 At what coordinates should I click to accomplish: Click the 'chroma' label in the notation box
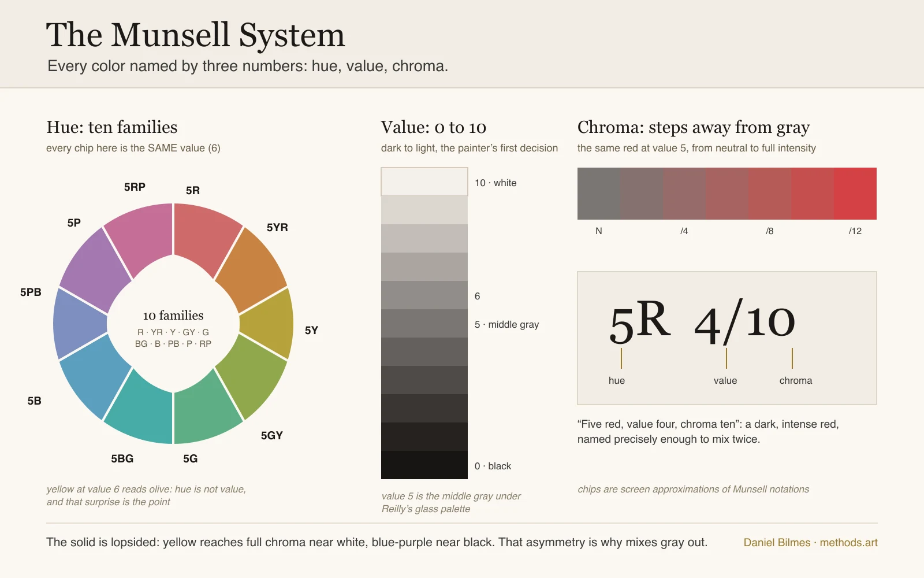(x=796, y=381)
